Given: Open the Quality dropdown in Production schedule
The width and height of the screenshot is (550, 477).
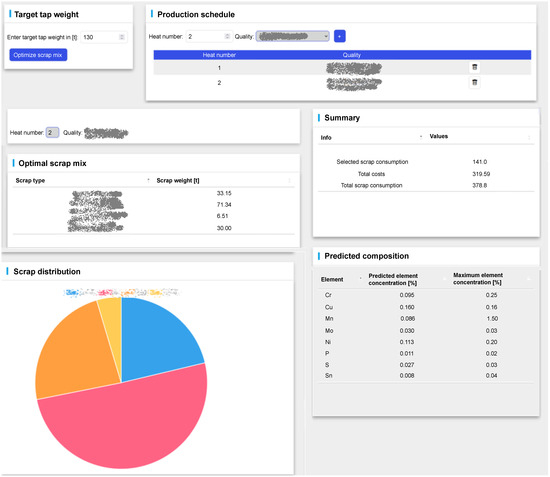Looking at the screenshot, I should point(293,36).
